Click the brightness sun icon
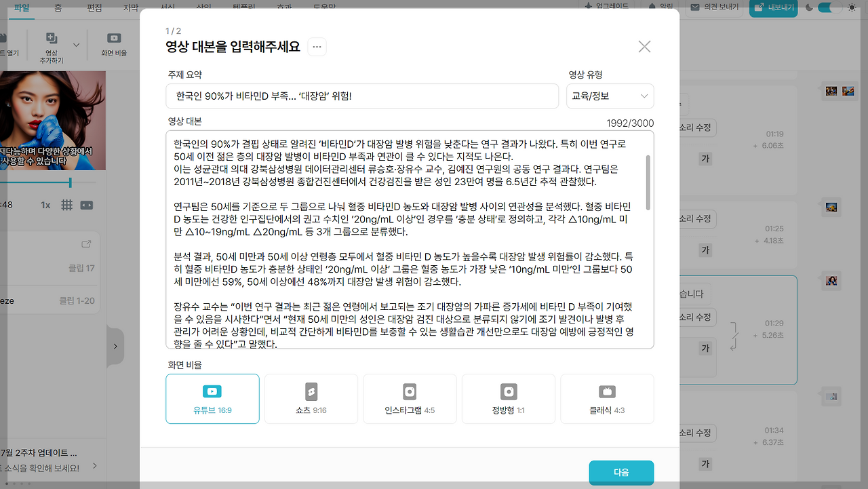The width and height of the screenshot is (868, 489). coord(852,6)
